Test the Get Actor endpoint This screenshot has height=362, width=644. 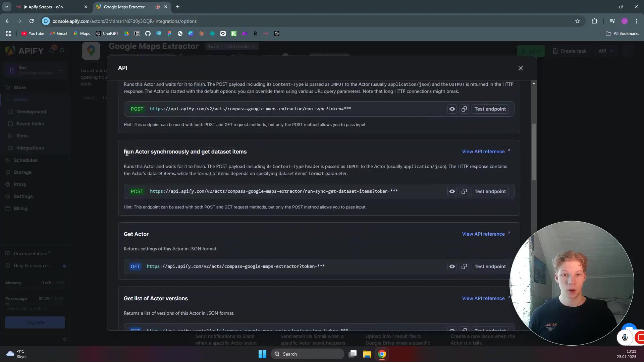[490, 266]
